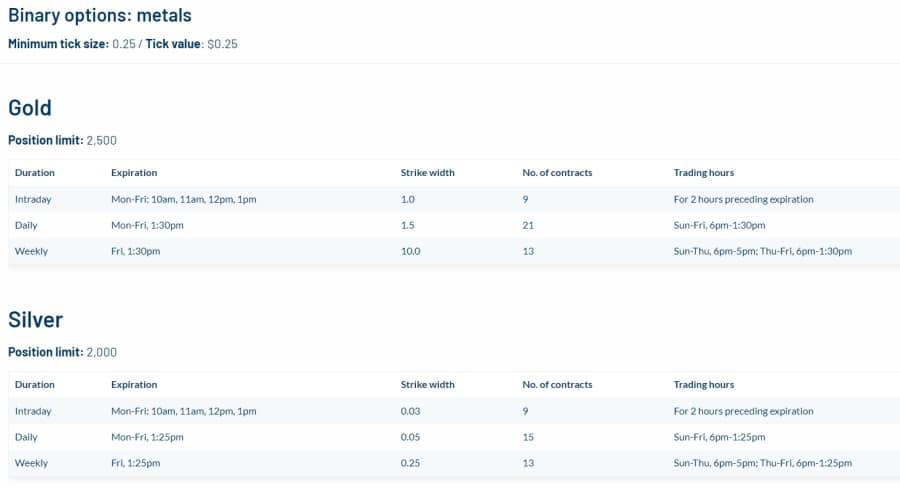Image resolution: width=900 pixels, height=488 pixels.
Task: Select the Silver table Strike width header
Action: click(x=427, y=385)
